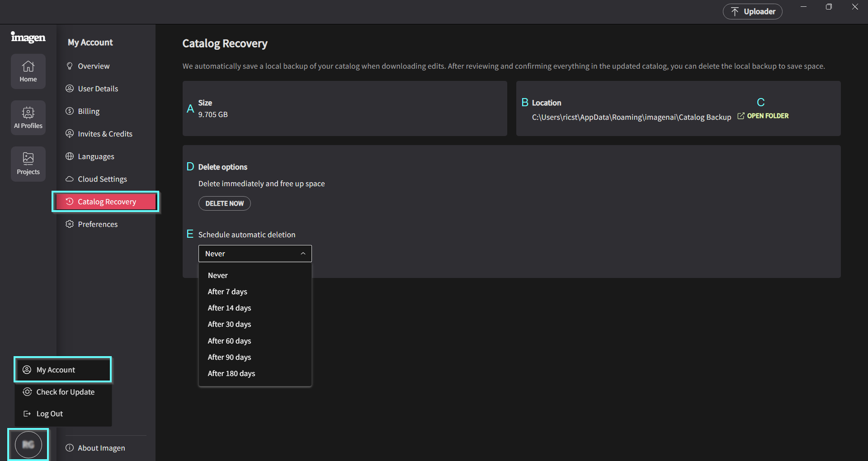Open the Cloud Settings menu item
868x461 pixels.
coord(102,179)
